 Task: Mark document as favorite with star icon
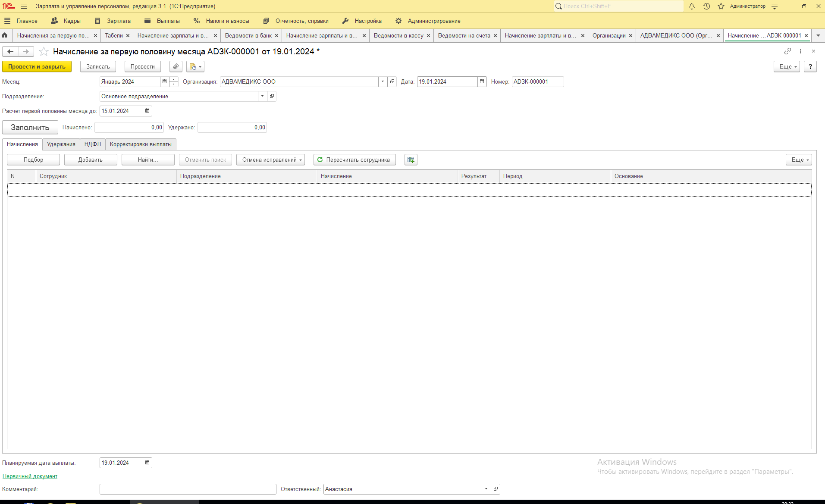pyautogui.click(x=44, y=52)
